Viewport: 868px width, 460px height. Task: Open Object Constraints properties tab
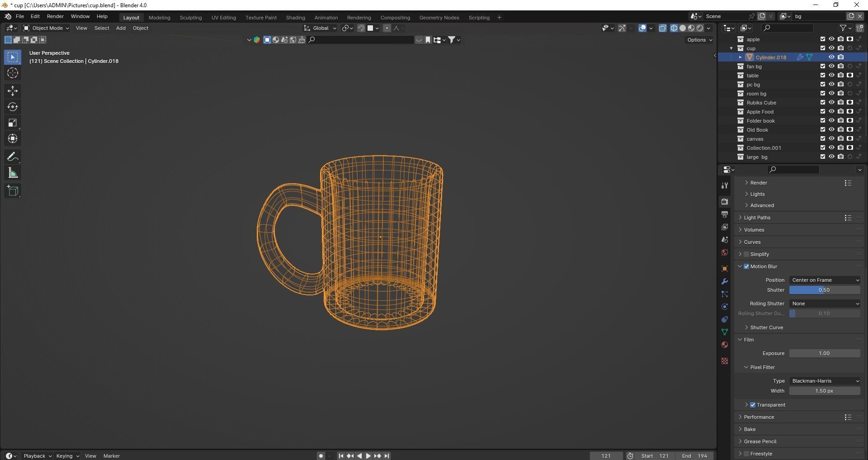pyautogui.click(x=725, y=319)
